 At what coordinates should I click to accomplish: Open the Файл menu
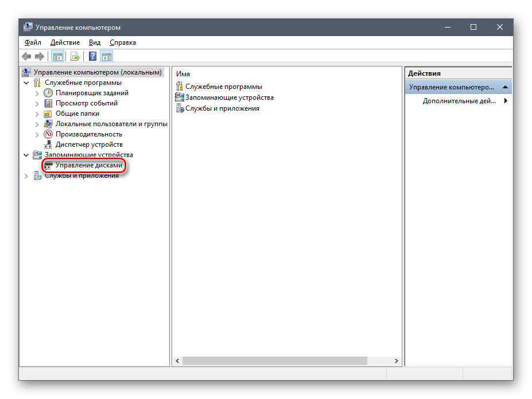pyautogui.click(x=33, y=42)
